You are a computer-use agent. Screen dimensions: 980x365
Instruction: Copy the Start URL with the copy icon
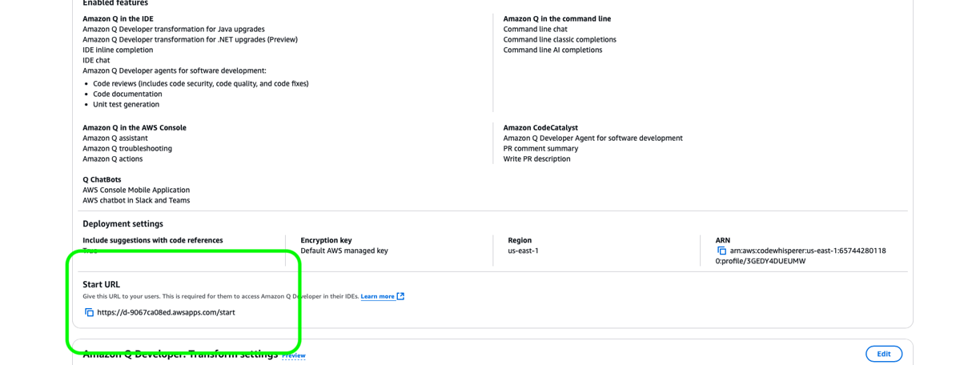pyautogui.click(x=89, y=313)
